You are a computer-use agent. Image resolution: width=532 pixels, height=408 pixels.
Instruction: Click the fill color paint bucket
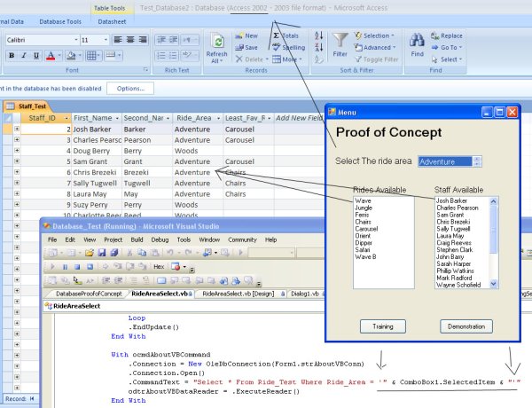[x=71, y=55]
